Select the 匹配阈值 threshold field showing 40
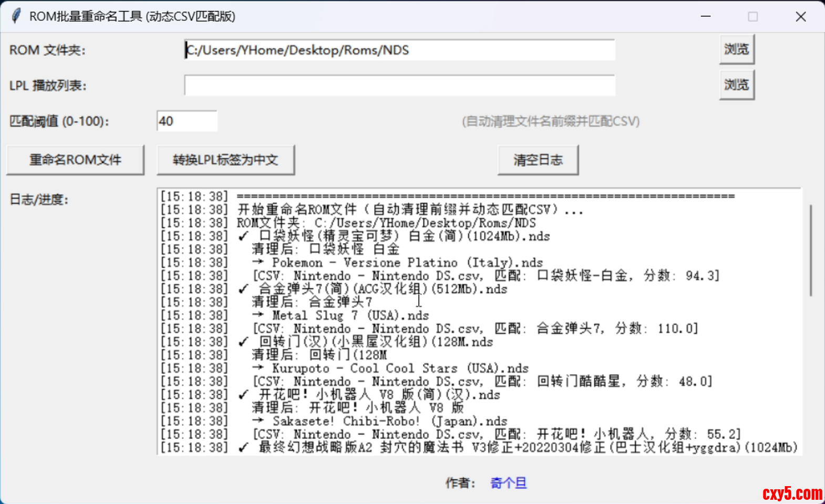Image resolution: width=825 pixels, height=504 pixels. point(187,121)
